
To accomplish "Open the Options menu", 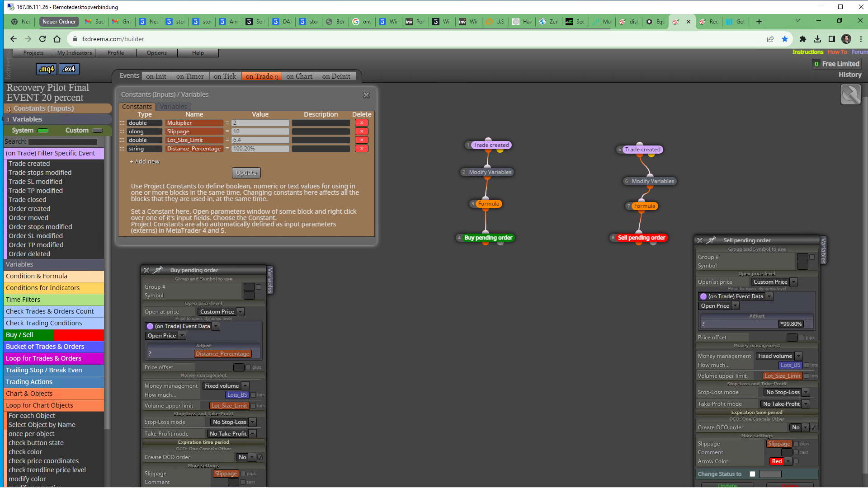I will [157, 53].
